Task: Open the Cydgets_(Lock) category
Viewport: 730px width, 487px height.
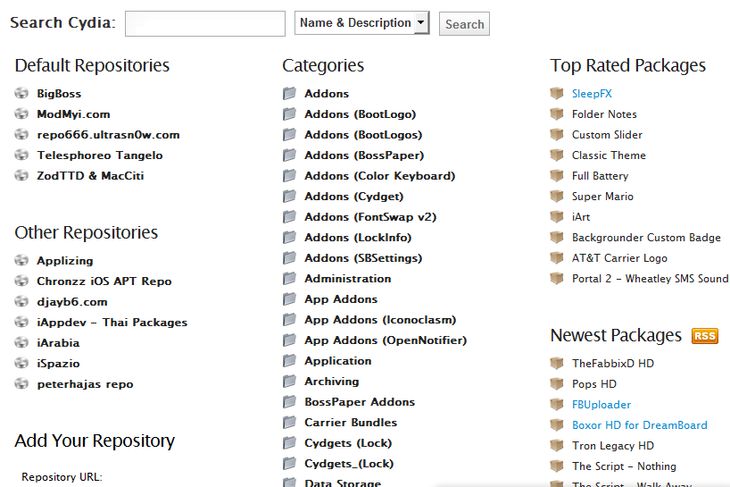Action: pos(349,464)
